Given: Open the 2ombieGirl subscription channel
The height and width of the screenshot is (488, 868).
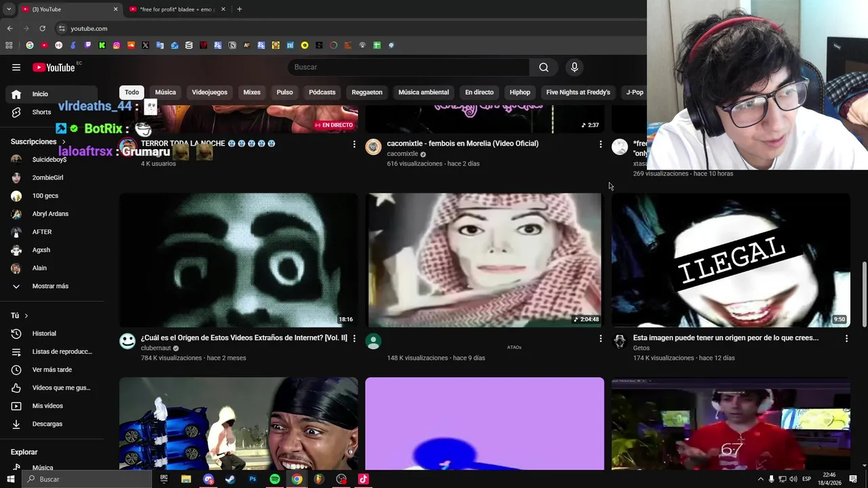Looking at the screenshot, I should 52,178.
